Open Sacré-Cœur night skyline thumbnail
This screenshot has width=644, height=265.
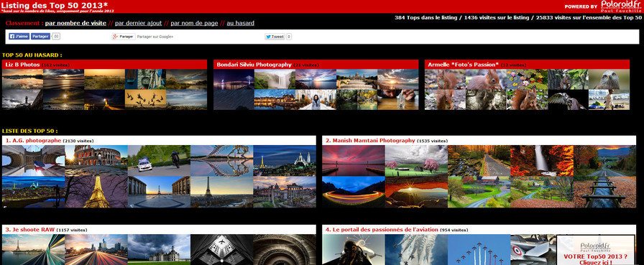(x=285, y=160)
